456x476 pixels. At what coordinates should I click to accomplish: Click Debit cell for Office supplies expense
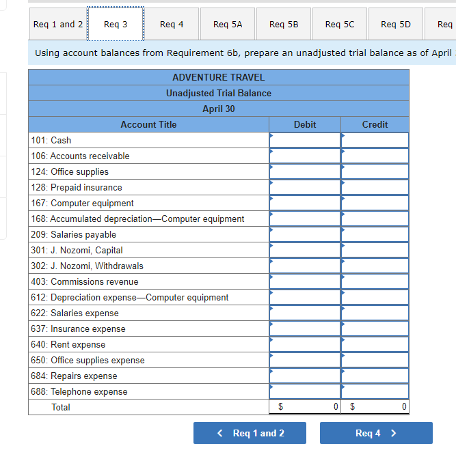(x=305, y=361)
